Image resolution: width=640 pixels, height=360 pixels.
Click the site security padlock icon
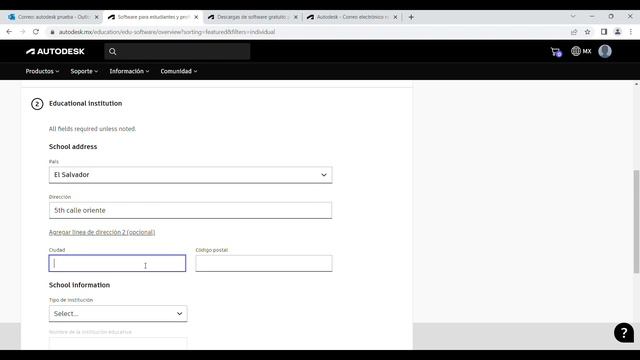(x=52, y=32)
